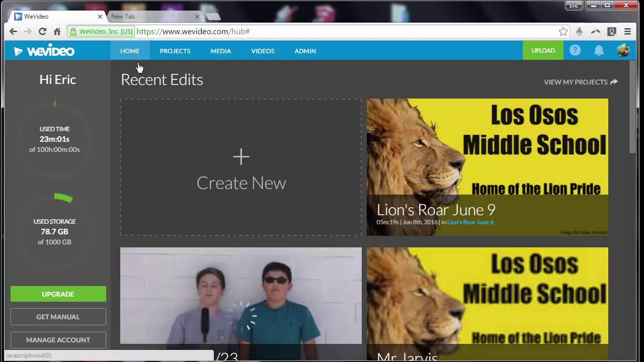The height and width of the screenshot is (362, 644).
Task: Click the used time circular gauge
Action: point(55,139)
